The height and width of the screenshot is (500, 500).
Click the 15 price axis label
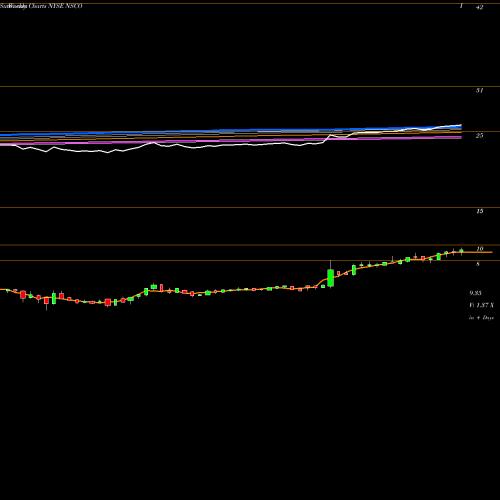tap(479, 211)
